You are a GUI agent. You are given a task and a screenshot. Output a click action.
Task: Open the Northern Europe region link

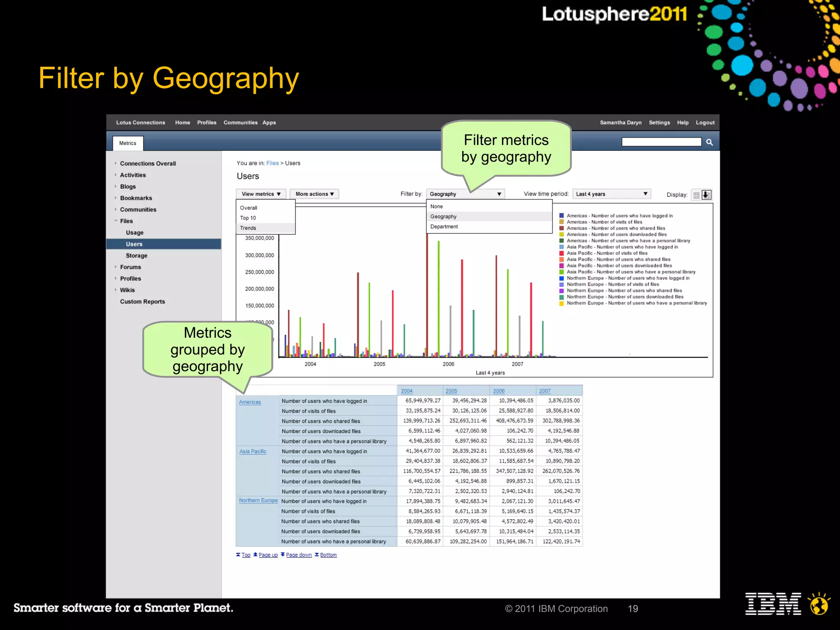click(258, 500)
